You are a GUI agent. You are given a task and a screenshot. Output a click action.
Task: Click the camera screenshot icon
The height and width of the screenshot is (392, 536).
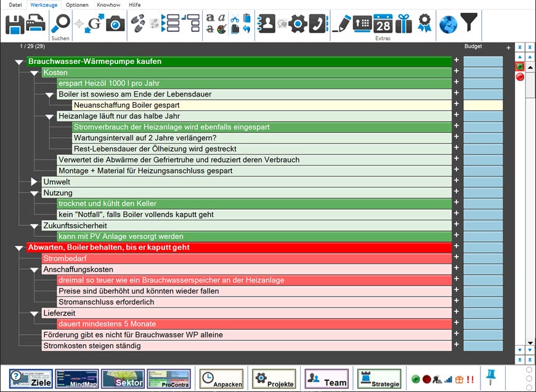point(115,24)
